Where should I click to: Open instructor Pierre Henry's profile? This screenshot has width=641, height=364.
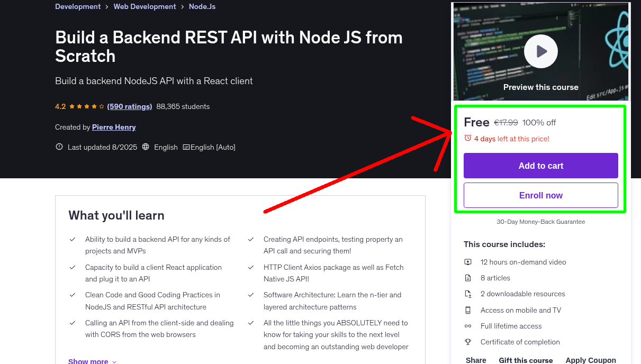[114, 127]
